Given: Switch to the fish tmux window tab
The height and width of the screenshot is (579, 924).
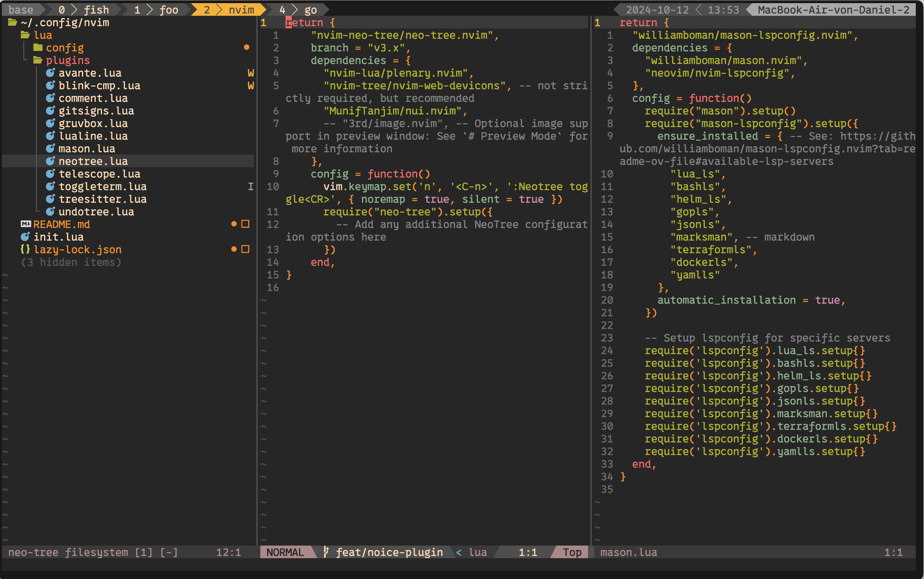Looking at the screenshot, I should [x=96, y=9].
